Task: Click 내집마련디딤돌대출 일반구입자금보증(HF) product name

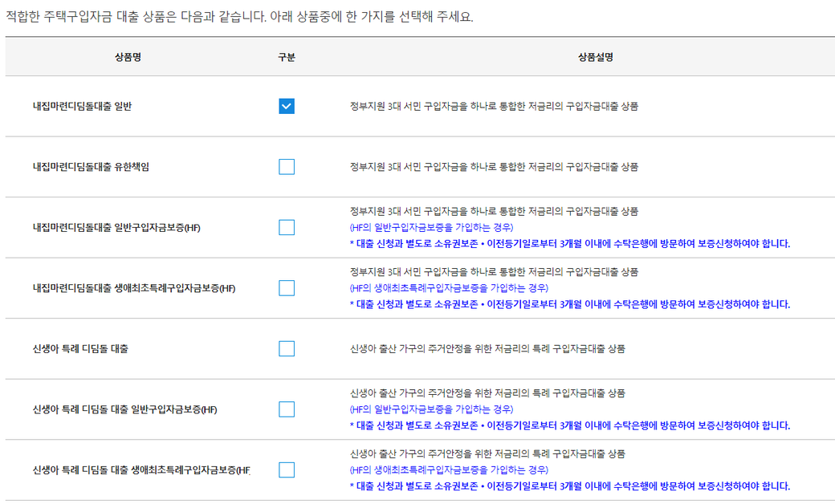Action: [x=116, y=228]
